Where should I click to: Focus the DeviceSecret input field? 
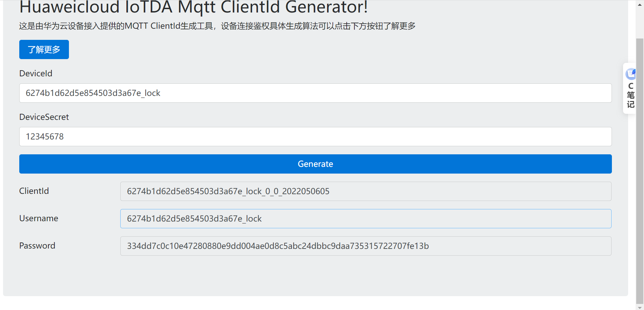click(315, 137)
